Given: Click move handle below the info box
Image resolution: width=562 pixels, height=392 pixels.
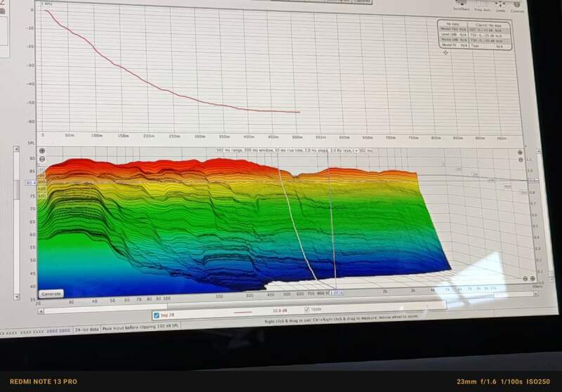Looking at the screenshot, I should (445, 53).
